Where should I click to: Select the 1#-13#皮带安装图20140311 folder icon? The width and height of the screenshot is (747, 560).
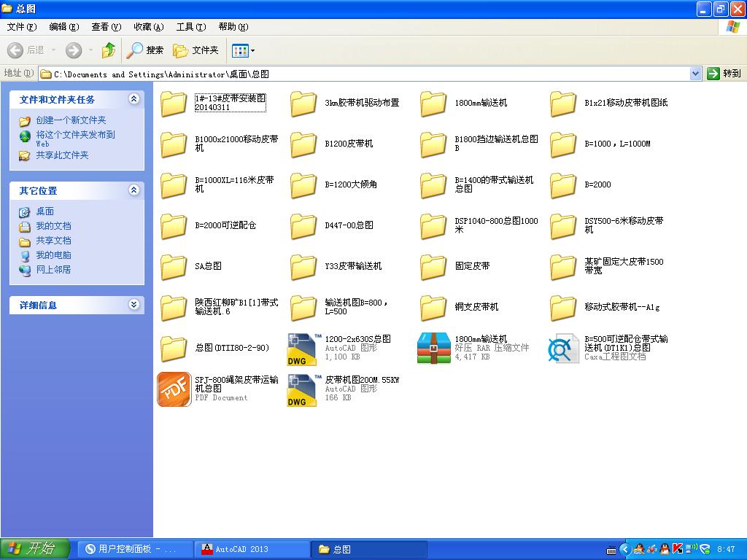174,104
